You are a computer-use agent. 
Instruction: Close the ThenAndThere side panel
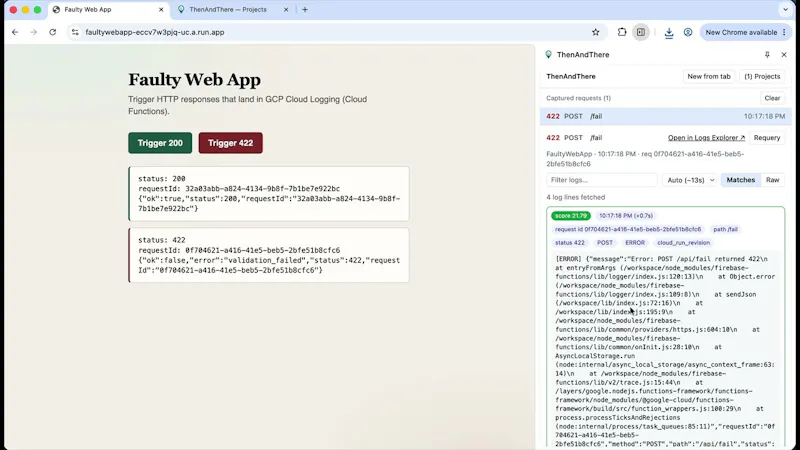[784, 55]
